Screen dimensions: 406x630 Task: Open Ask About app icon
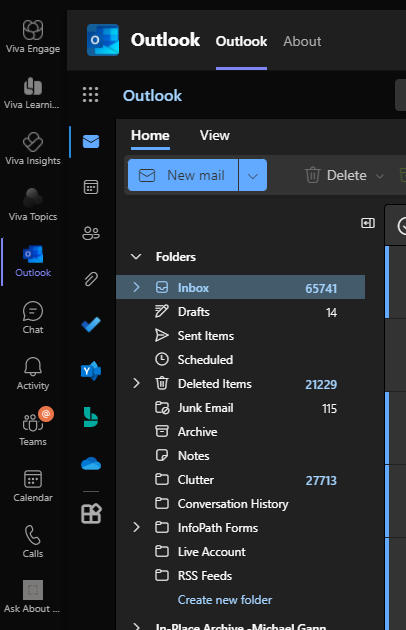(x=33, y=597)
